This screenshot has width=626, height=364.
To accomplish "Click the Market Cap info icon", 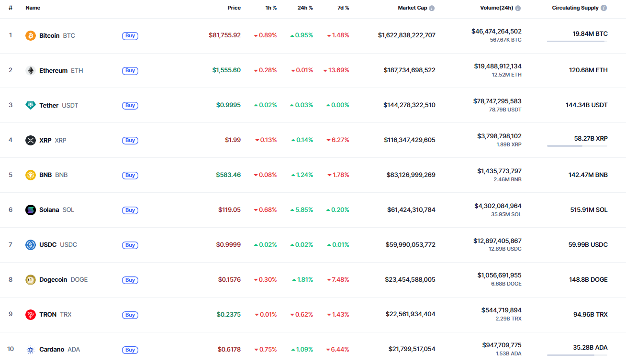I will tap(432, 8).
